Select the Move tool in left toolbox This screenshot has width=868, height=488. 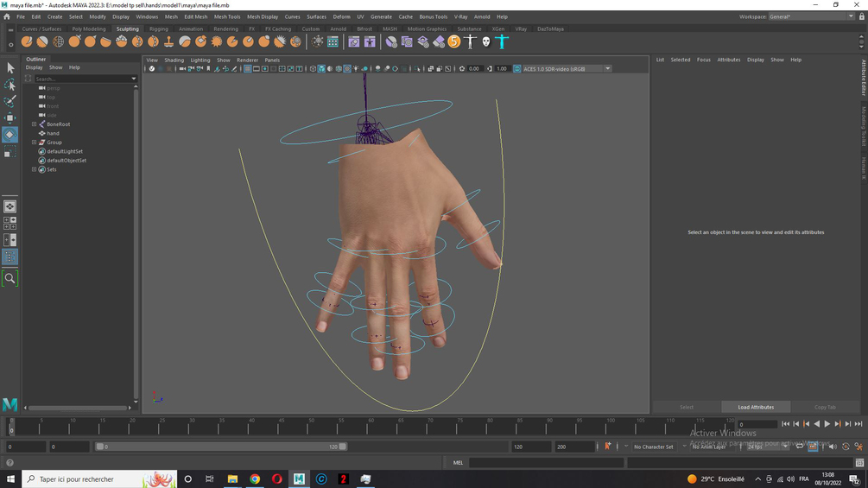pos(10,117)
